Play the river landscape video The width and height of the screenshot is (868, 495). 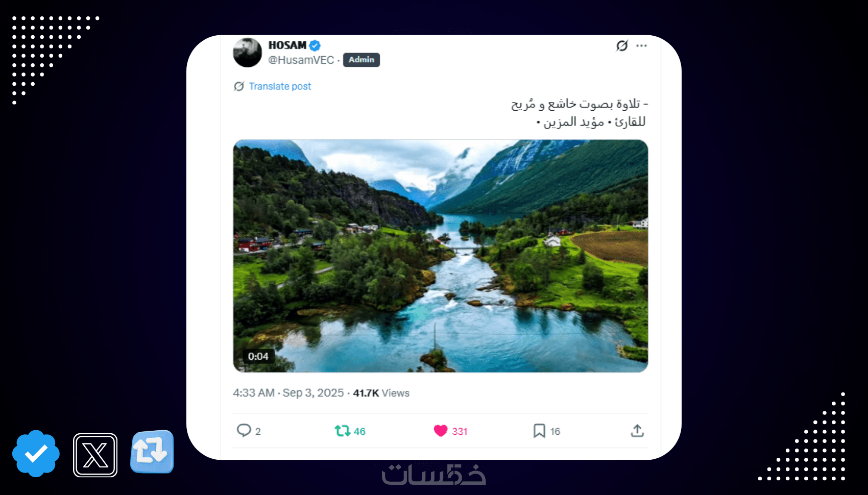click(x=441, y=256)
